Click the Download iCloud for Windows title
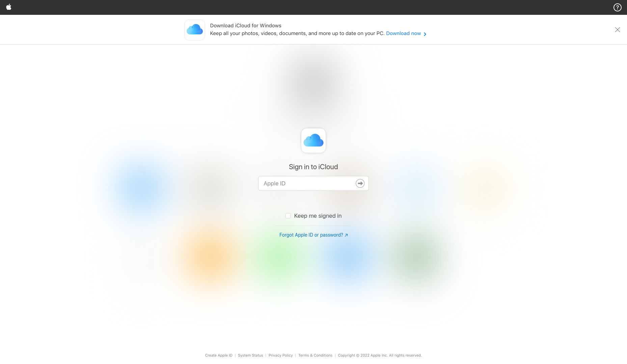Viewport: 627px width, 364px height. tap(246, 26)
